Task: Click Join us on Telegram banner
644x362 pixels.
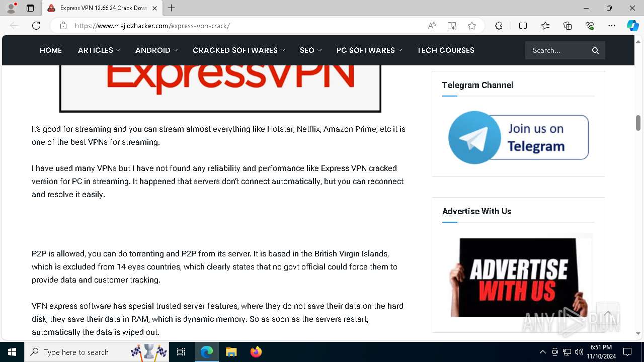Action: (x=518, y=137)
